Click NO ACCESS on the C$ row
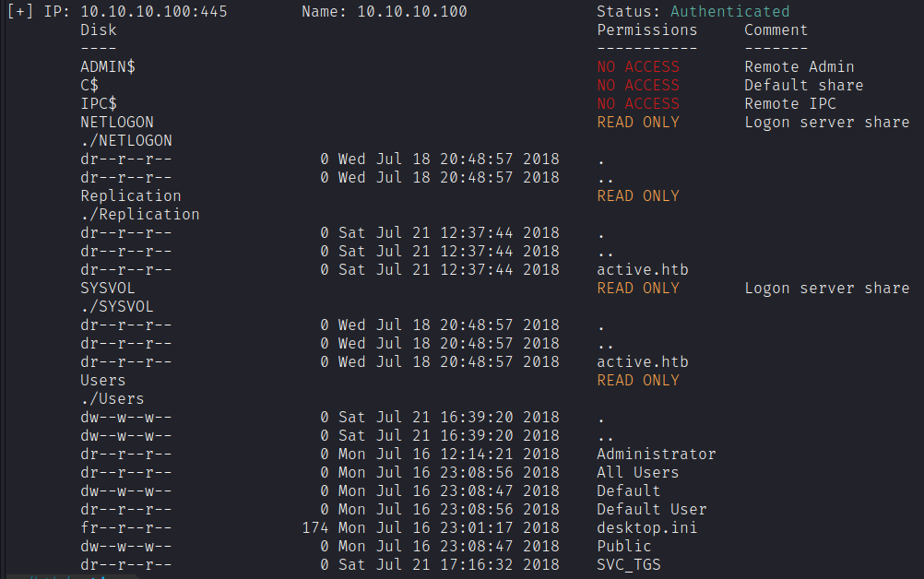Screen dimensions: 924x579 [x=638, y=86]
